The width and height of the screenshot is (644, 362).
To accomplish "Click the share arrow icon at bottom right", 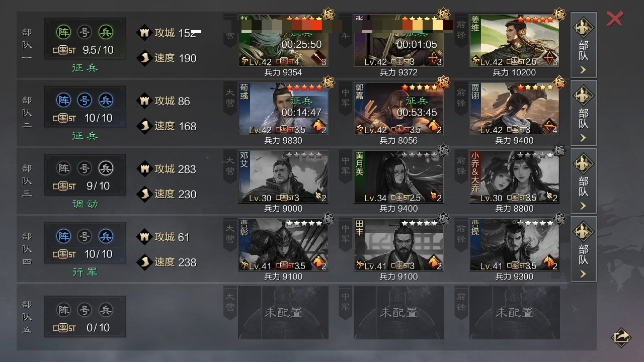I will [621, 337].
